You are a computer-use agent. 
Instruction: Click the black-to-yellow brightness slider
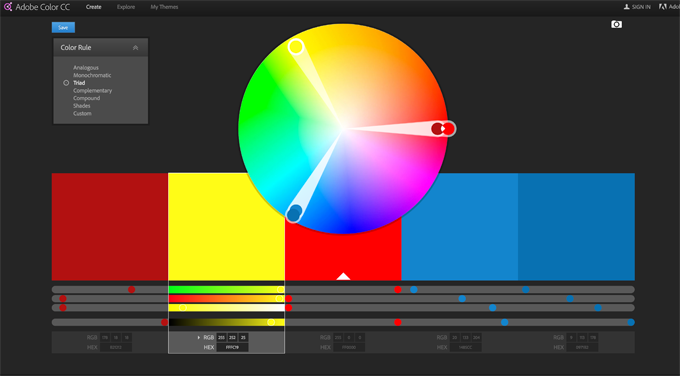point(226,322)
